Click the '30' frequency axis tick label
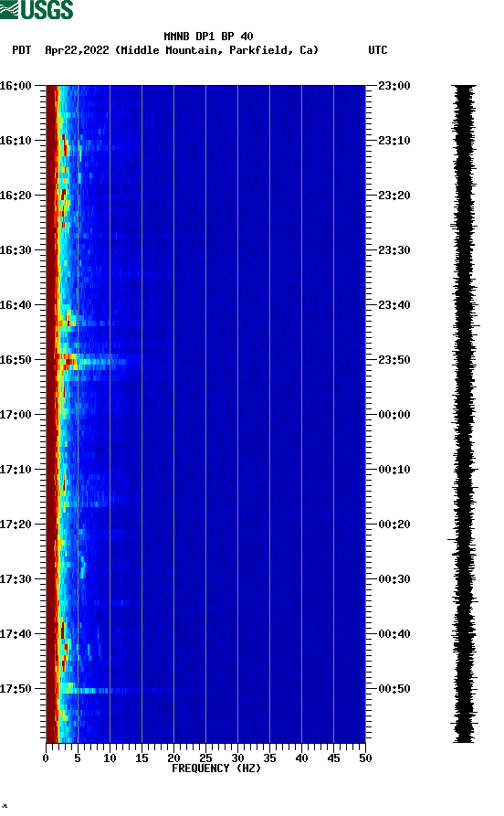Viewport: 504px width, 816px height. [x=237, y=758]
